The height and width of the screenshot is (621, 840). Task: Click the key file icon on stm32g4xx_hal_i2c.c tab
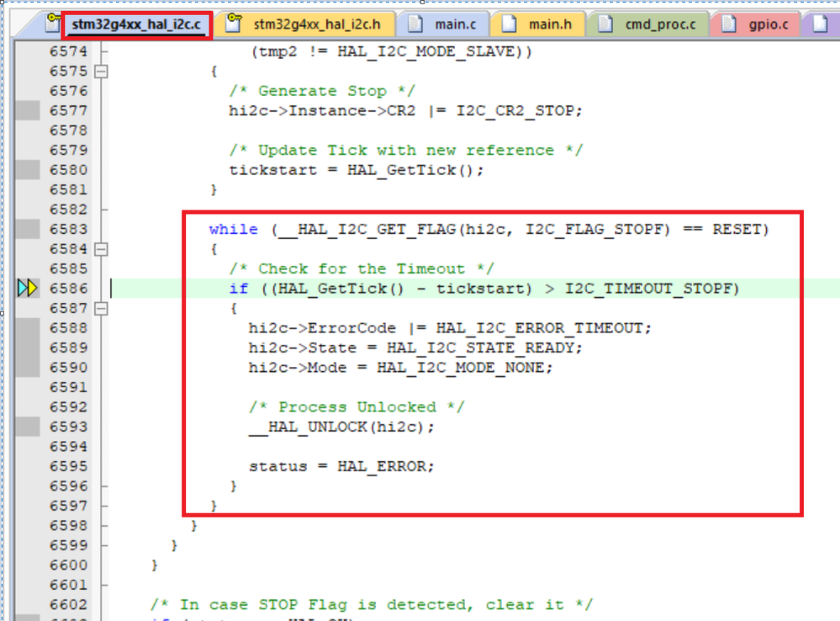53,23
